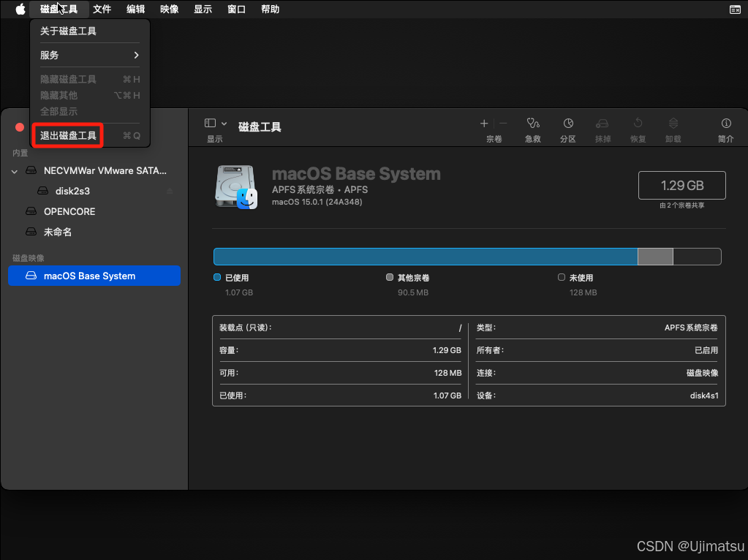This screenshot has height=560, width=748.
Task: Click the macOS Base System title text
Action: click(356, 174)
